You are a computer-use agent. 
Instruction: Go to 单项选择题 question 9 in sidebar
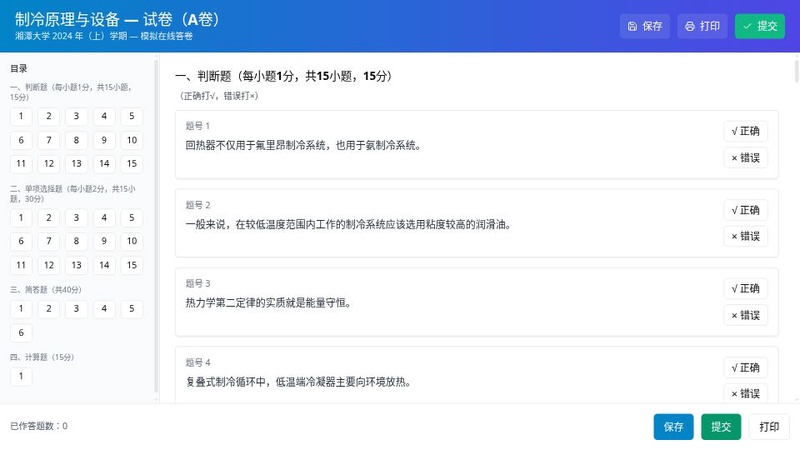104,241
